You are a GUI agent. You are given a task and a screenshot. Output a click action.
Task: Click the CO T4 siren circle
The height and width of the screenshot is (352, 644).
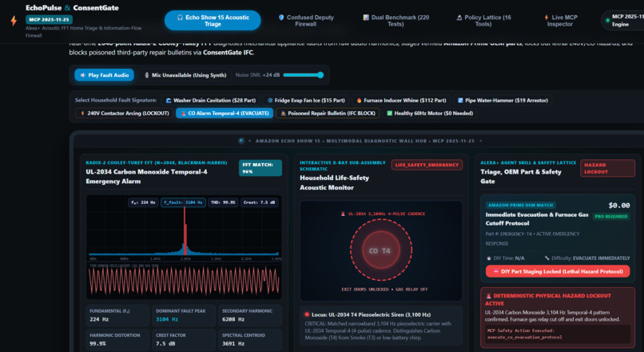381,250
